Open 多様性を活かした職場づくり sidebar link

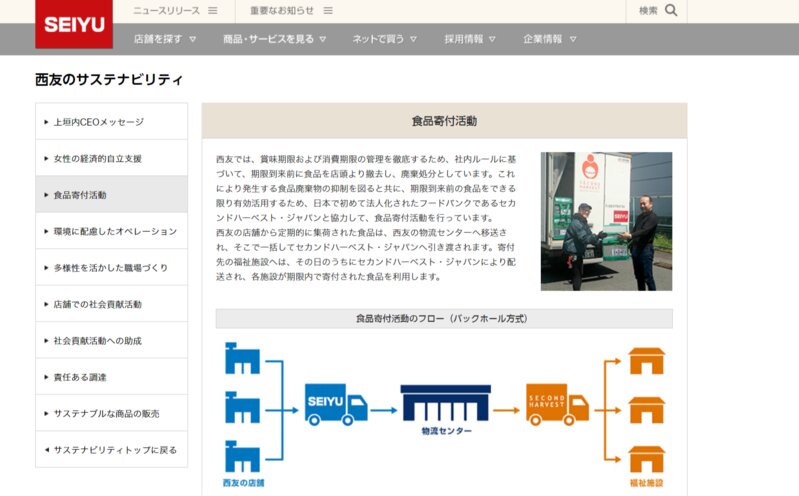[x=112, y=267]
